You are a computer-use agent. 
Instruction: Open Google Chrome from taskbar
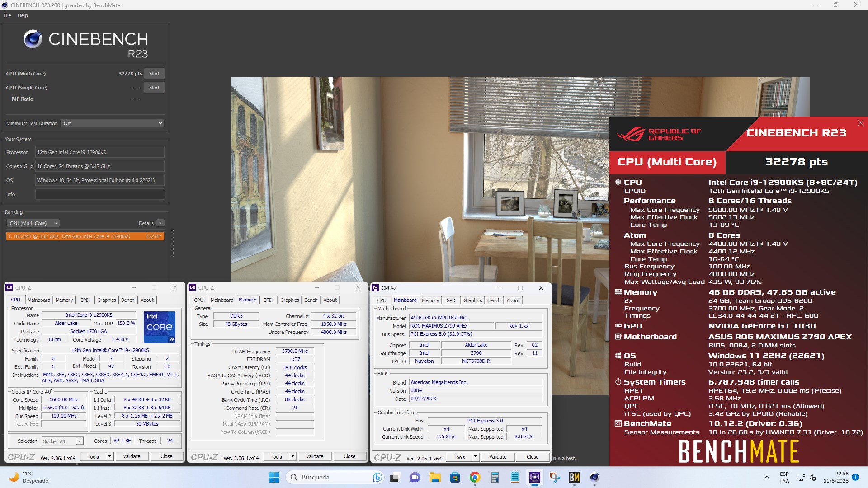pos(475,477)
